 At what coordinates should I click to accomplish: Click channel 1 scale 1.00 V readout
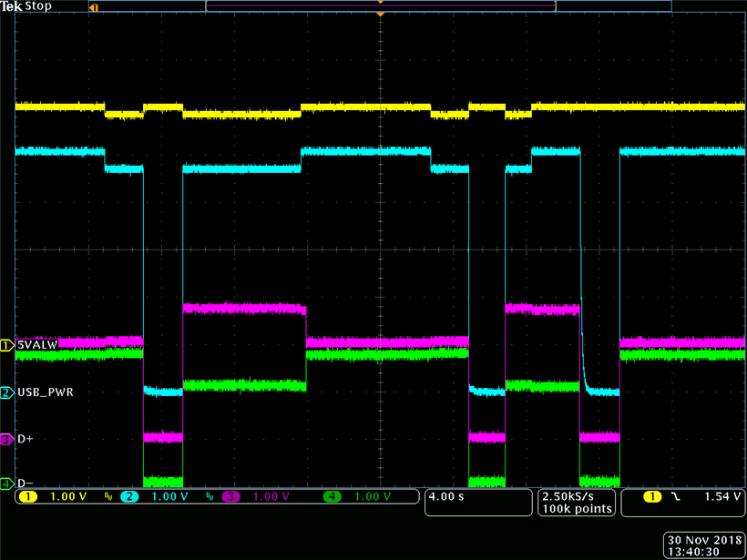click(x=68, y=497)
